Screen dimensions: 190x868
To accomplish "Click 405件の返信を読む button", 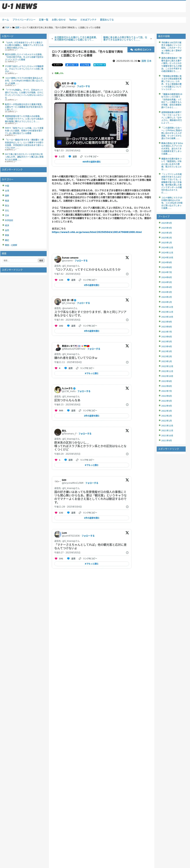I will click(92, 162).
